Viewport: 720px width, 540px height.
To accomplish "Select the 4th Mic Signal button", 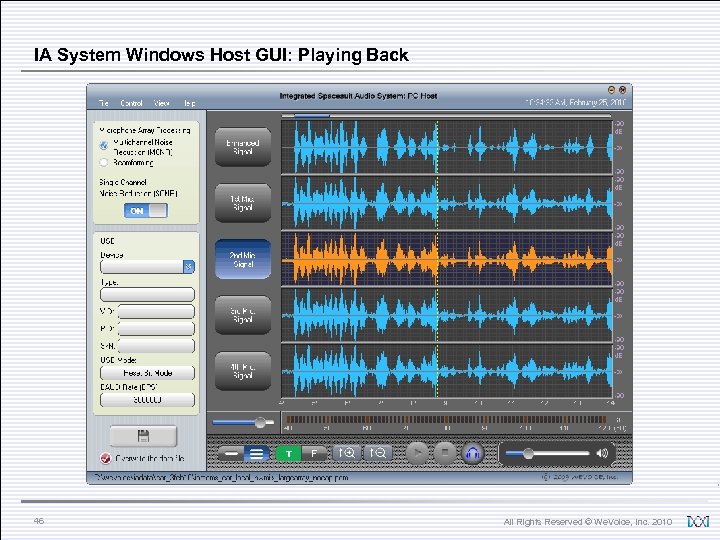I will coord(243,371).
